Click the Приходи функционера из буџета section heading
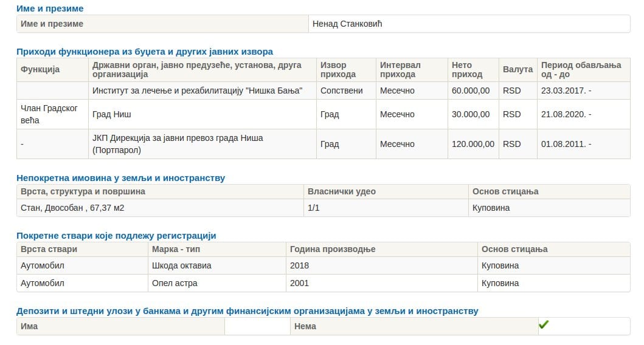Screen dimensions: 644x345 pyautogui.click(x=145, y=52)
